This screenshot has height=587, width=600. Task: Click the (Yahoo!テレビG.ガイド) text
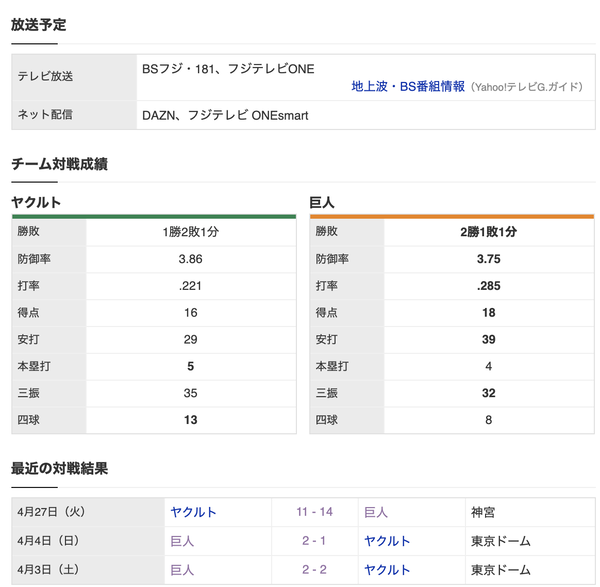[527, 87]
